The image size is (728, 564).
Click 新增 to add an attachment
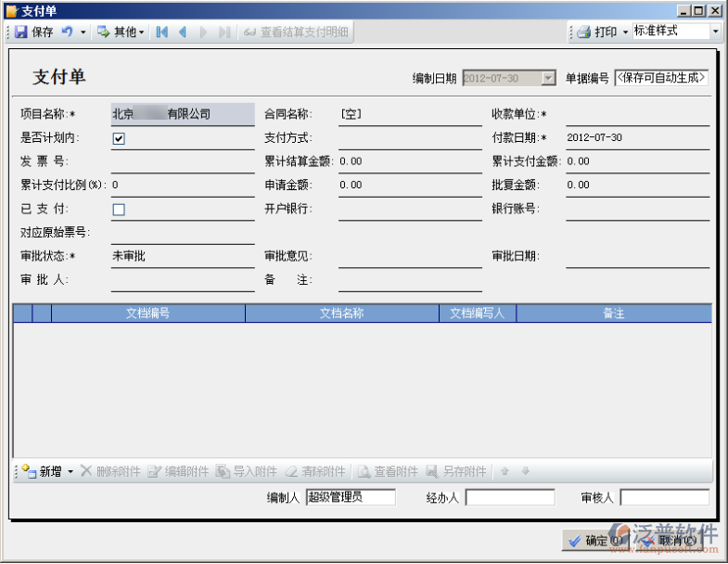(42, 471)
